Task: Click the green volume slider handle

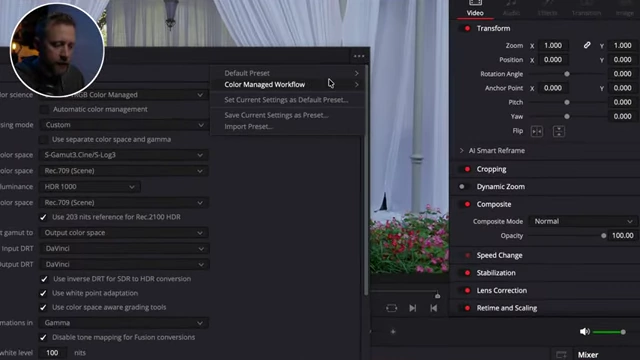Action: pos(623,332)
